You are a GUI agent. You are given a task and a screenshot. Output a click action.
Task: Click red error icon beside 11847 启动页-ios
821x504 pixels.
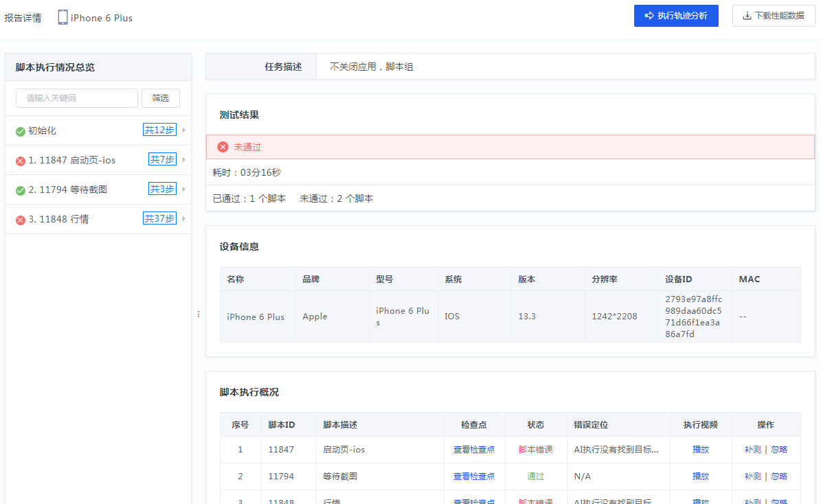point(21,161)
